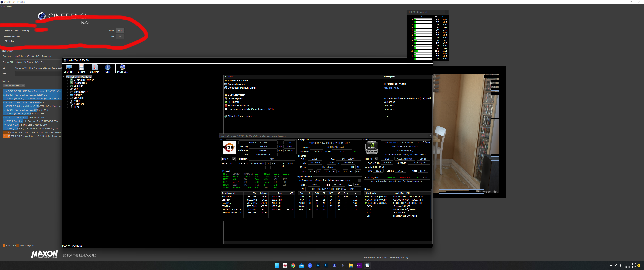This screenshot has height=270, width=644.
Task: Click the horizontal scrollbar in HWiNFO details
Action: tap(294, 242)
